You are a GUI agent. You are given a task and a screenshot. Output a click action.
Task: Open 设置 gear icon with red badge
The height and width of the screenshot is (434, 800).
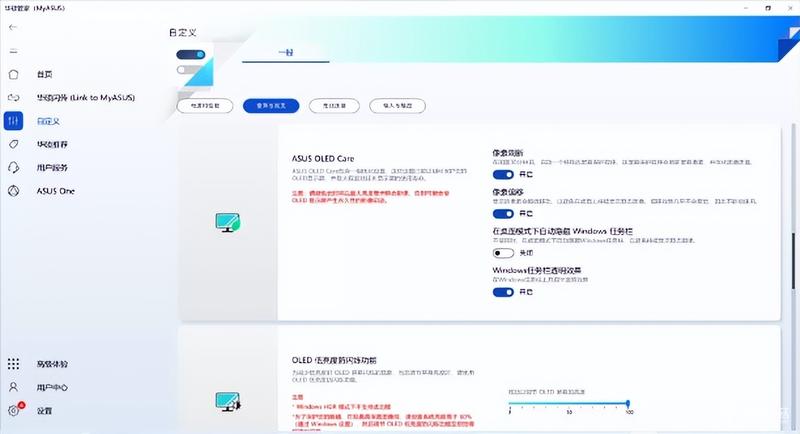(x=14, y=410)
